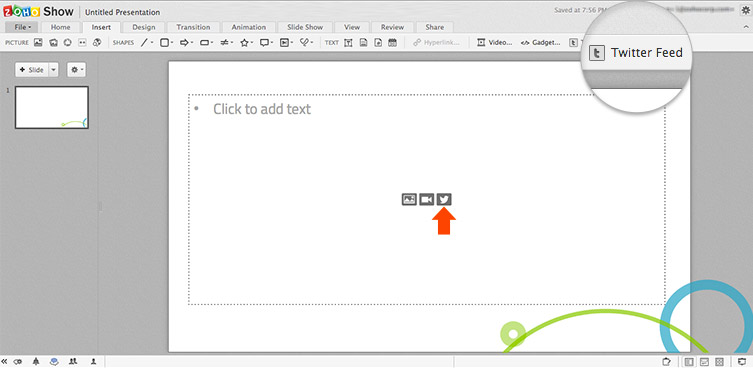Click the circular third icon in PICTURE group

coord(68,42)
